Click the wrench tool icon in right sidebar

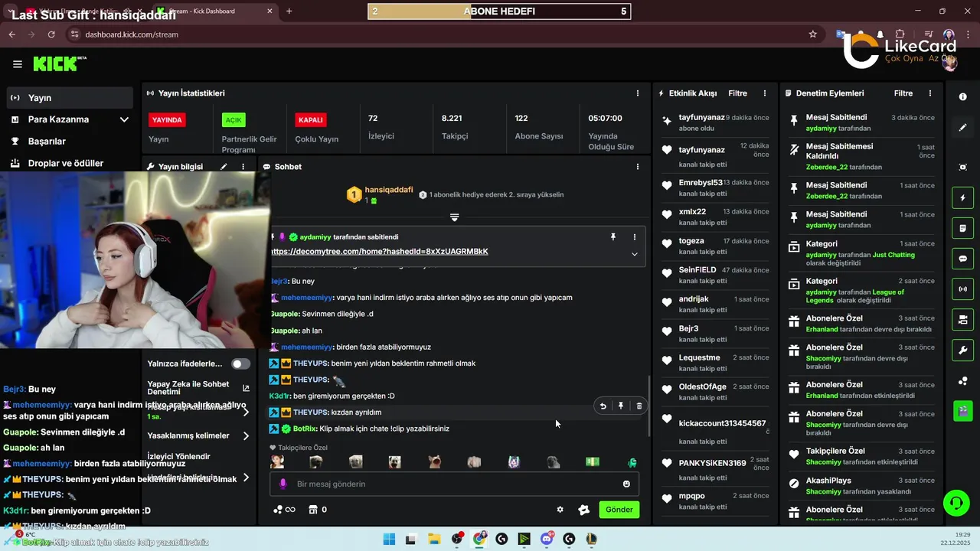[963, 350]
